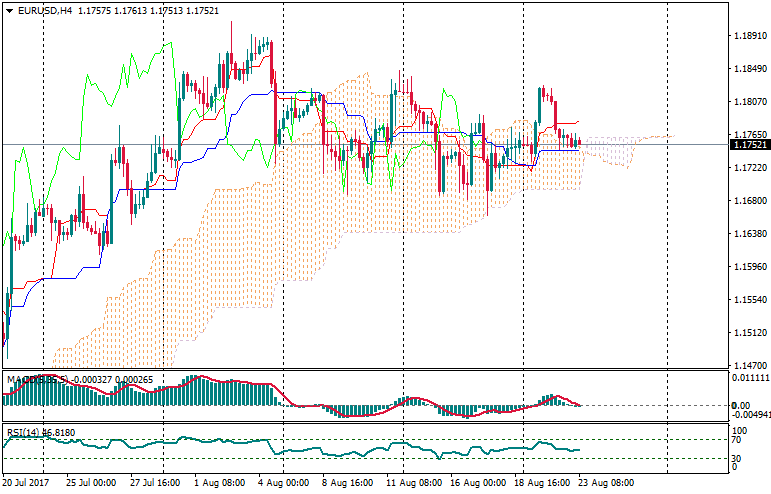Click the 1.18070 price axis label
Image resolution: width=771 pixels, height=494 pixels.
(749, 102)
